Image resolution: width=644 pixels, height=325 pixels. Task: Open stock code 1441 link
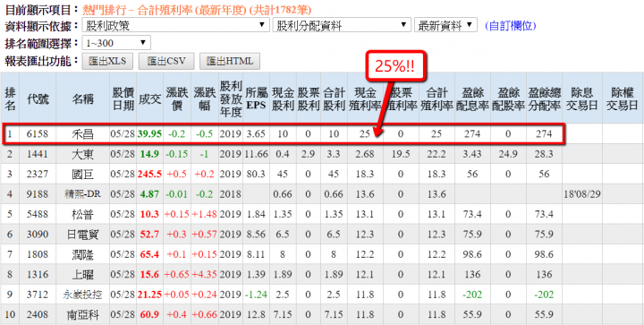[x=38, y=154]
